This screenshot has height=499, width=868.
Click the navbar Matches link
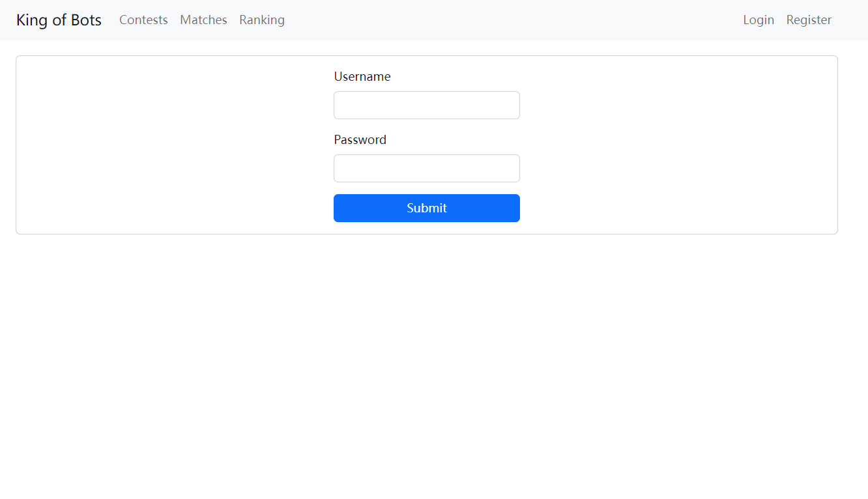pos(203,20)
